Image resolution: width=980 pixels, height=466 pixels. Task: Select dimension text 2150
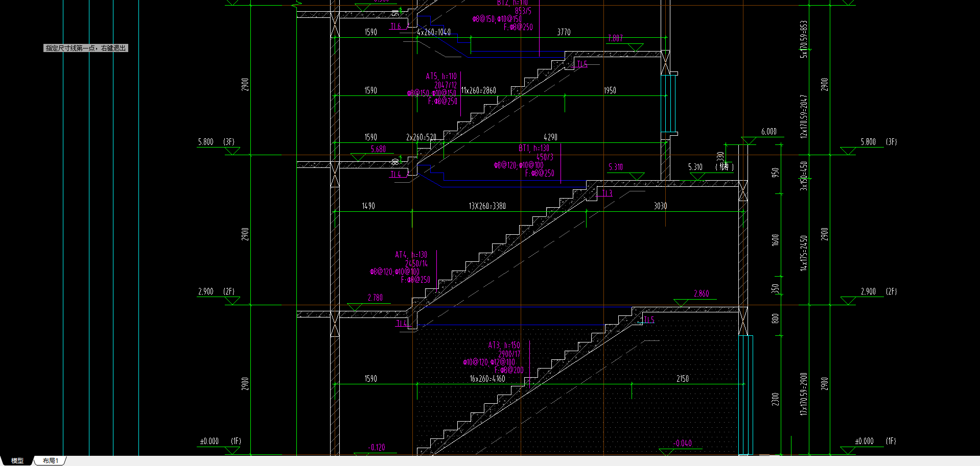pyautogui.click(x=683, y=379)
